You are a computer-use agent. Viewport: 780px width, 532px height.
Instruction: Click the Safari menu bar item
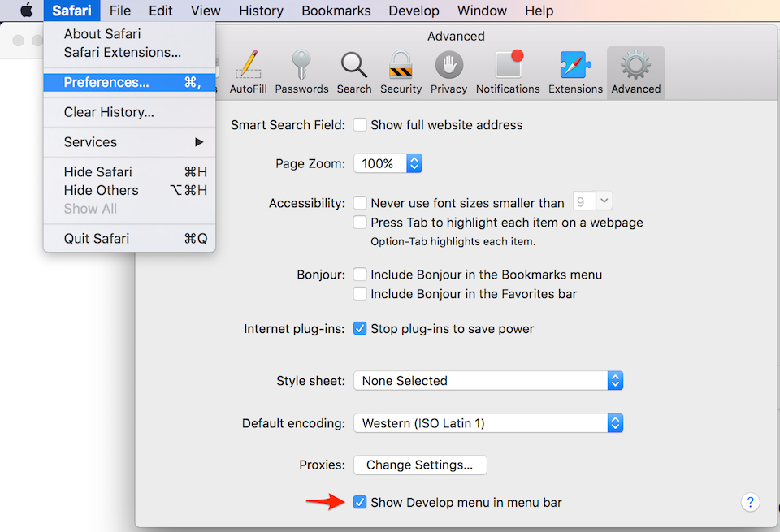(x=71, y=11)
